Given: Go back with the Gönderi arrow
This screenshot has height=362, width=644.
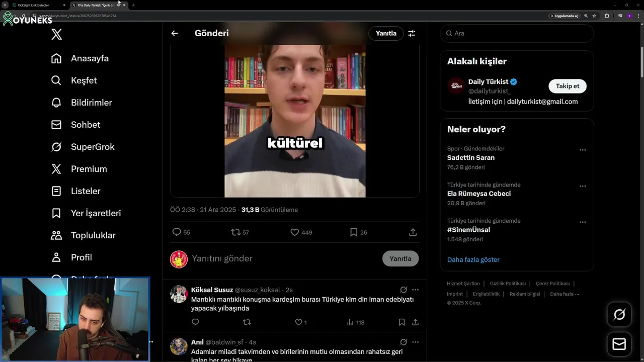Looking at the screenshot, I should point(175,33).
